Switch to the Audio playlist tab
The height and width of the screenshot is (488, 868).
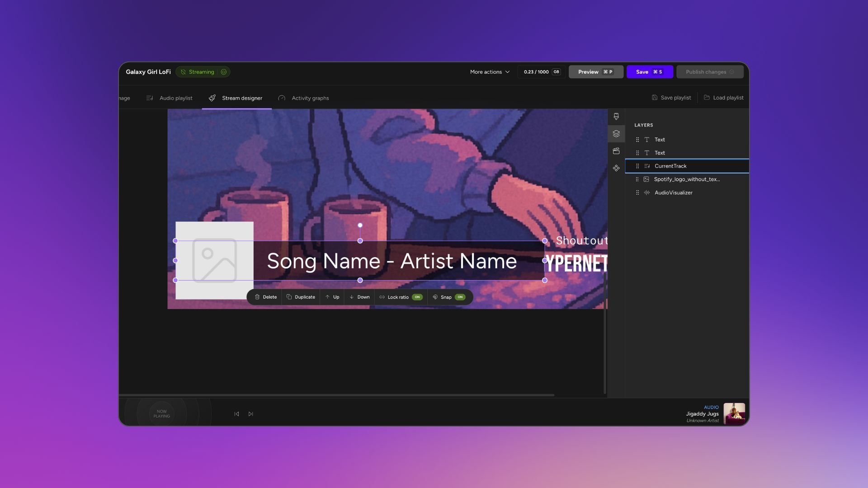click(x=169, y=98)
